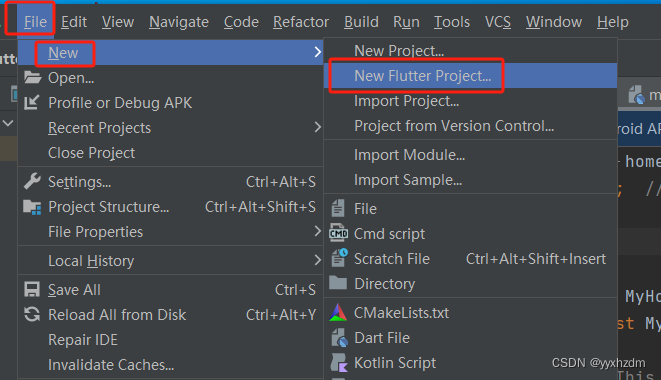Expand the Local History submenu arrow
The height and width of the screenshot is (380, 661).
coord(317,260)
